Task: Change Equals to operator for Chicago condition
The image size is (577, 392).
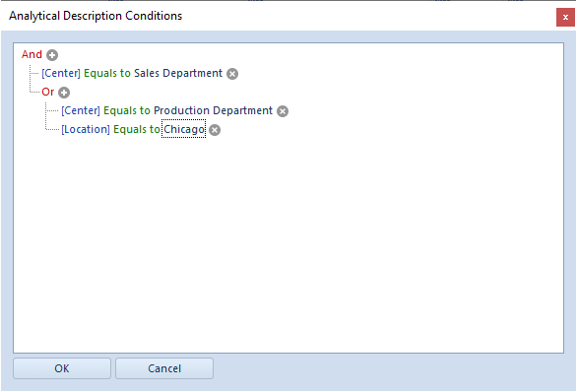Action: (x=137, y=130)
